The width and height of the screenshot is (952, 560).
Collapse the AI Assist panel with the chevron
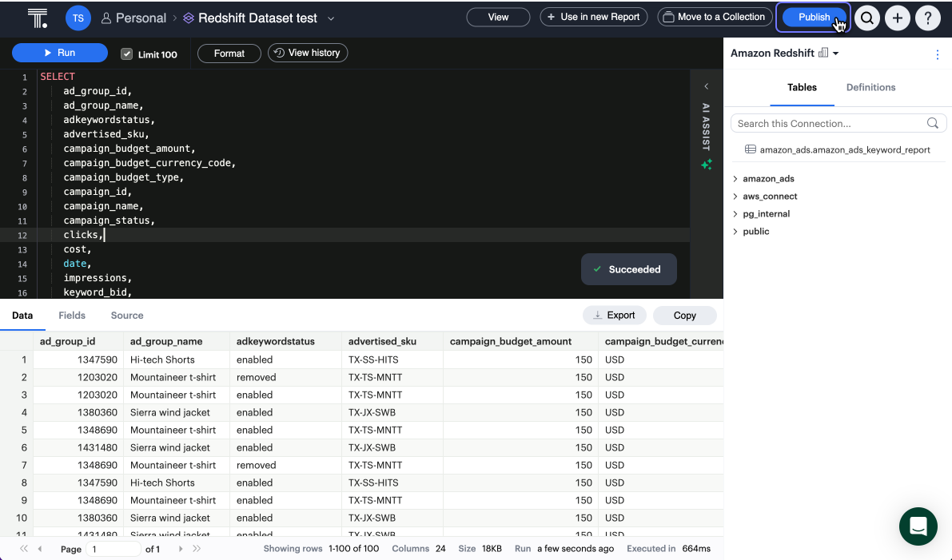click(707, 86)
